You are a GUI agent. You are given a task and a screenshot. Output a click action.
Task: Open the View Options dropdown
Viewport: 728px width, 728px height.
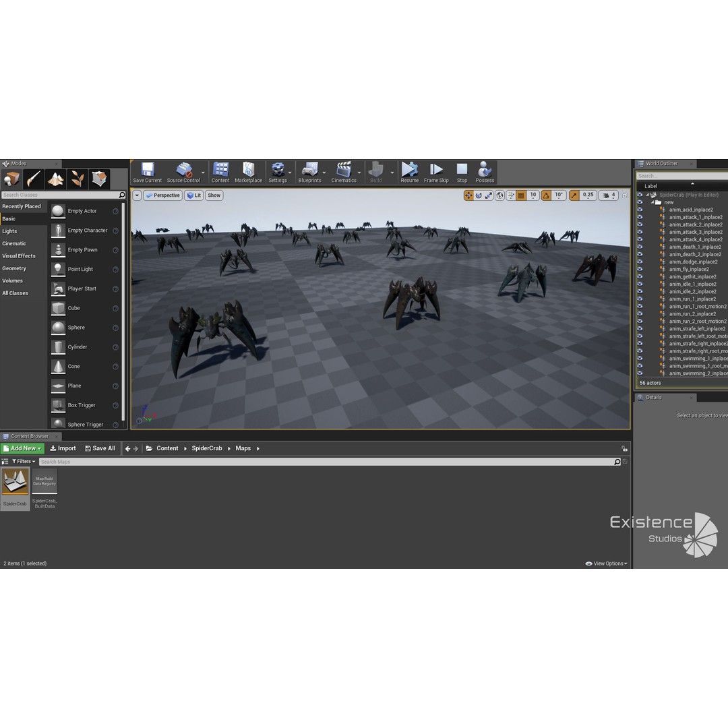[x=607, y=564]
